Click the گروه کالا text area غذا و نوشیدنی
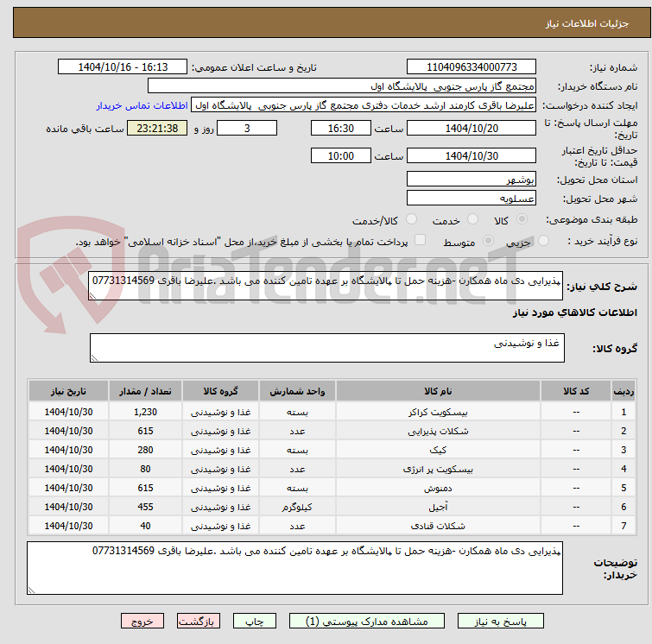Viewport: 652px width, 644px height. tap(327, 348)
